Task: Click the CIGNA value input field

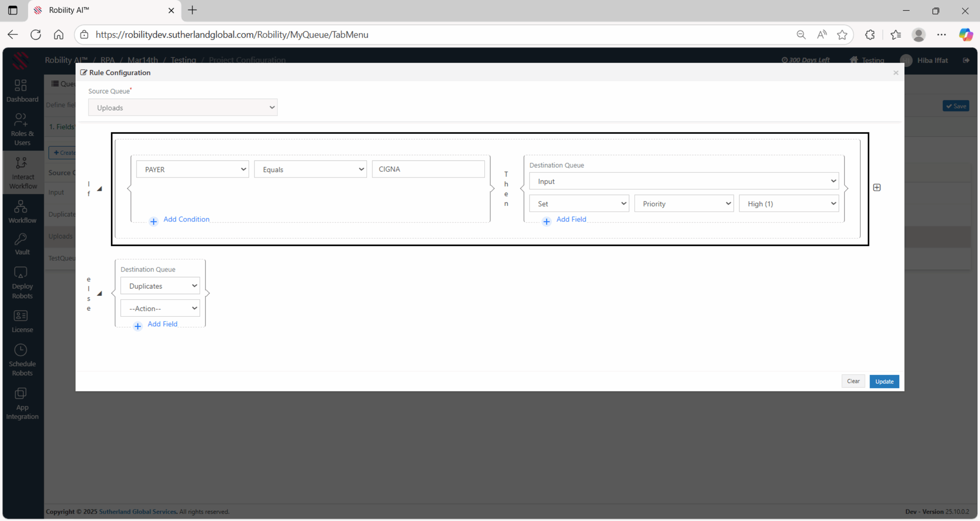Action: click(428, 169)
